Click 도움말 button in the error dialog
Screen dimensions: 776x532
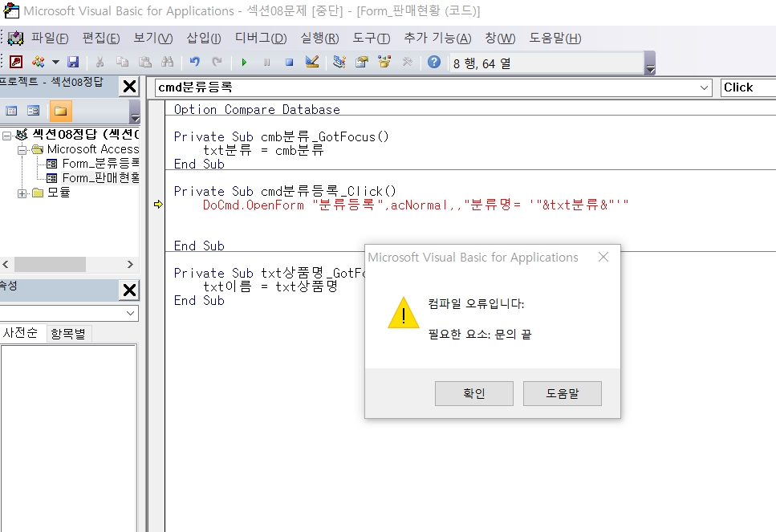tap(562, 393)
